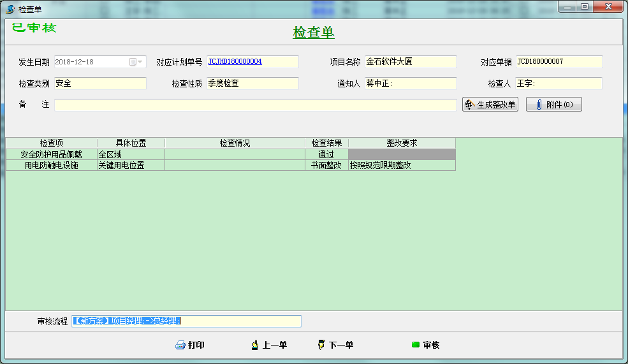
Task: Click the 检查项 column header
Action: [x=52, y=143]
